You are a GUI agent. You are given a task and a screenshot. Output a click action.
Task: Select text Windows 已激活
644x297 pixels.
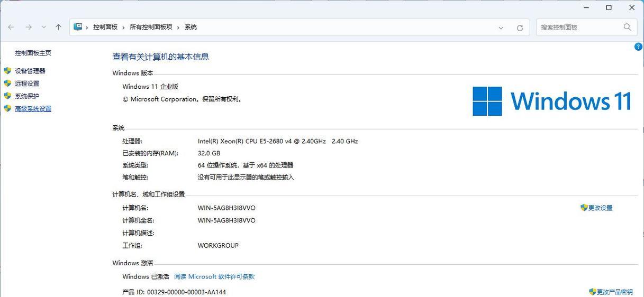(x=146, y=276)
